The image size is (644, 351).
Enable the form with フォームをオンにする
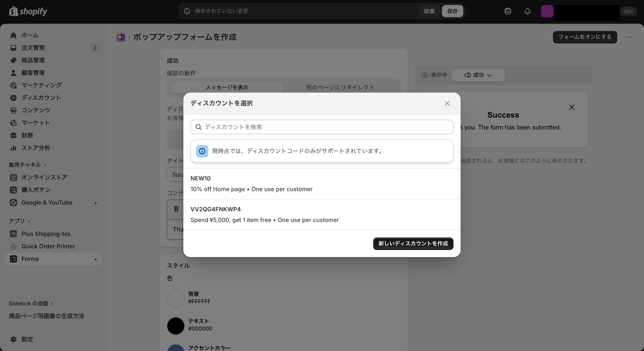pyautogui.click(x=585, y=37)
